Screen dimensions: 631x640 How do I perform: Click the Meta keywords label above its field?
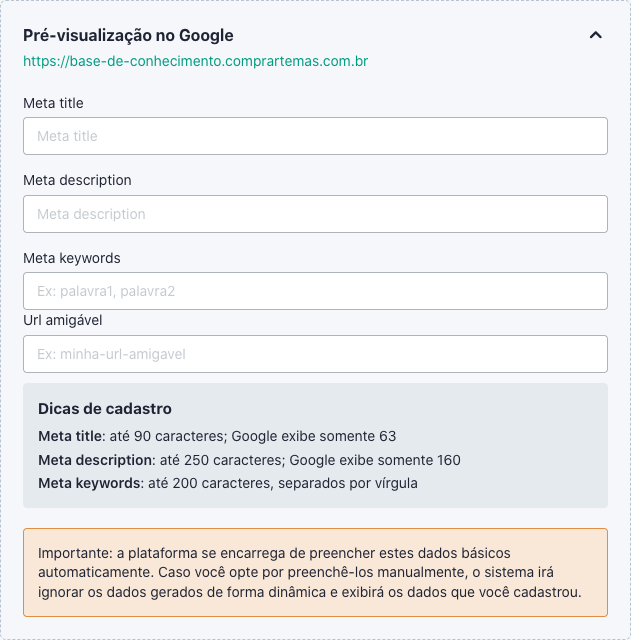(x=72, y=258)
